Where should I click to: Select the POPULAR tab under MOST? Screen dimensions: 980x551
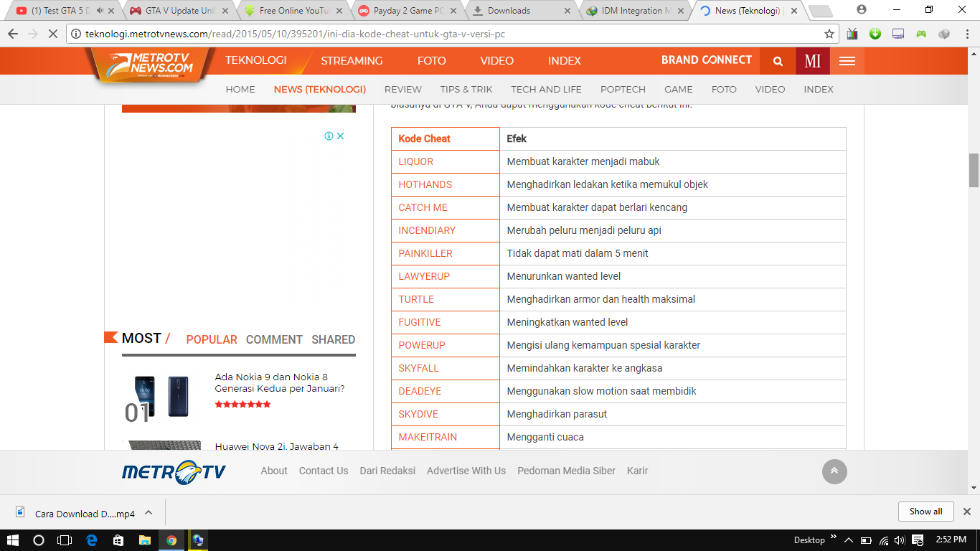[212, 339]
